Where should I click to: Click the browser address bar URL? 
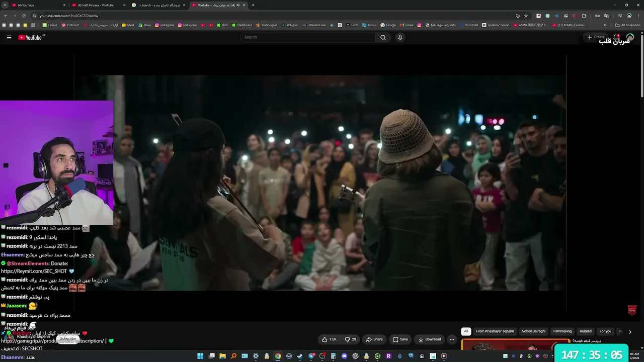point(69,16)
